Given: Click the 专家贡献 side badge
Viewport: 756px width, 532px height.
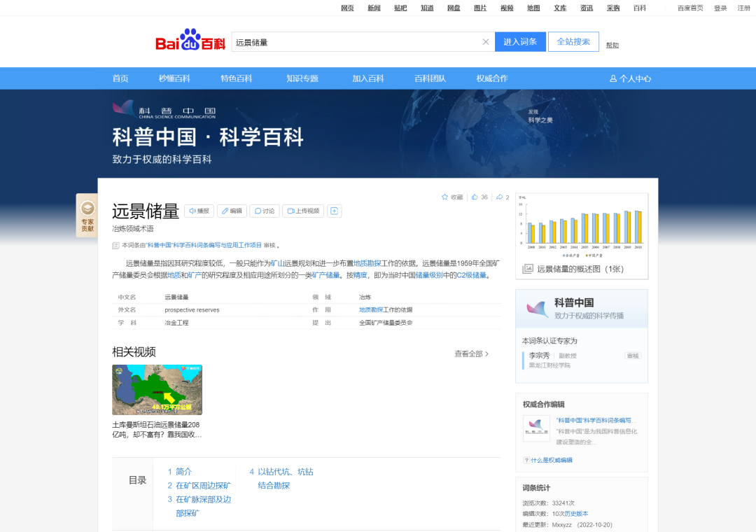Looking at the screenshot, I should click(87, 216).
